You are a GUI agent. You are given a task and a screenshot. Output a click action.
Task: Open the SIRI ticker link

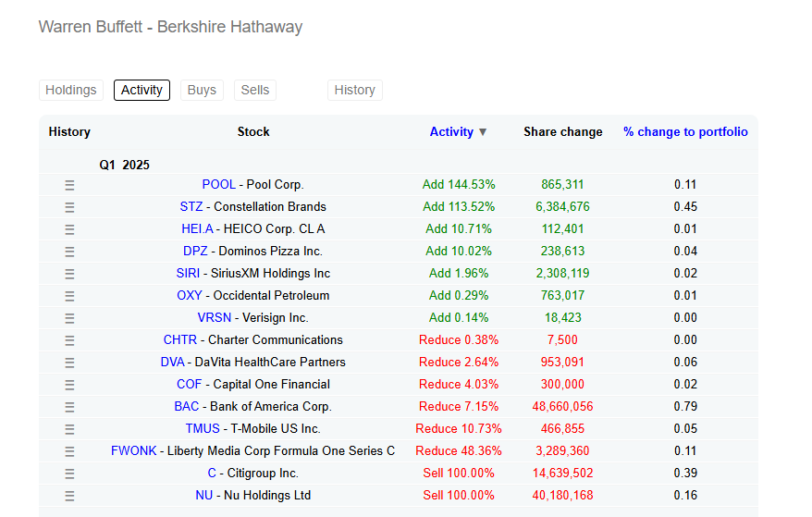pyautogui.click(x=188, y=274)
